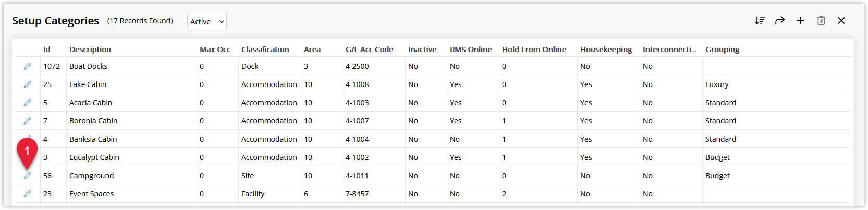Sort by the Id column header
The image size is (868, 210).
(x=47, y=50)
